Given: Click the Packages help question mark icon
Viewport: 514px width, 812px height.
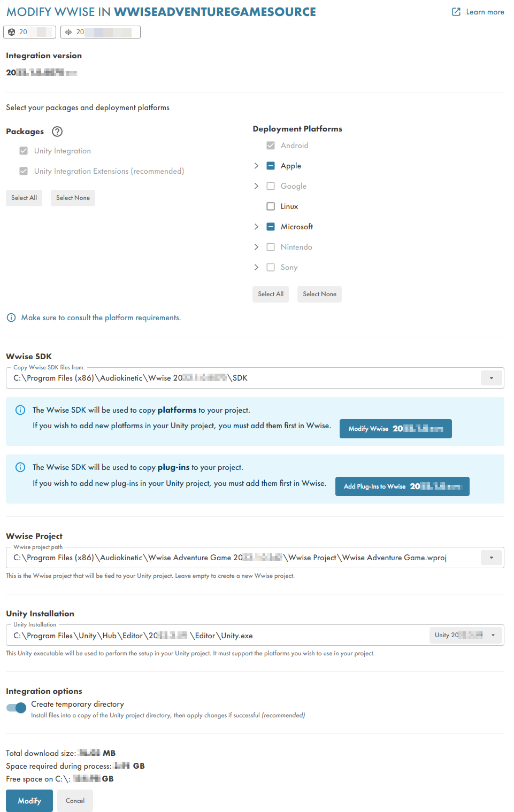Looking at the screenshot, I should (x=57, y=132).
